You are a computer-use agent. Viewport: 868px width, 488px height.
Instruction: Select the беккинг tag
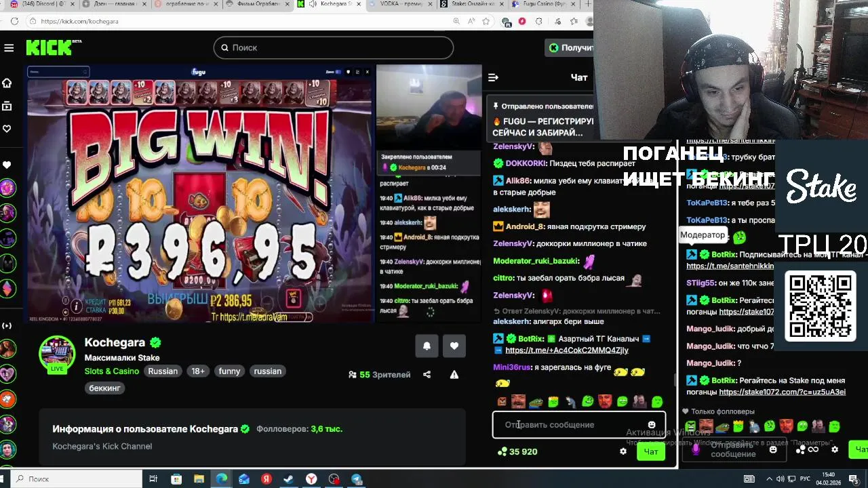pyautogui.click(x=104, y=388)
